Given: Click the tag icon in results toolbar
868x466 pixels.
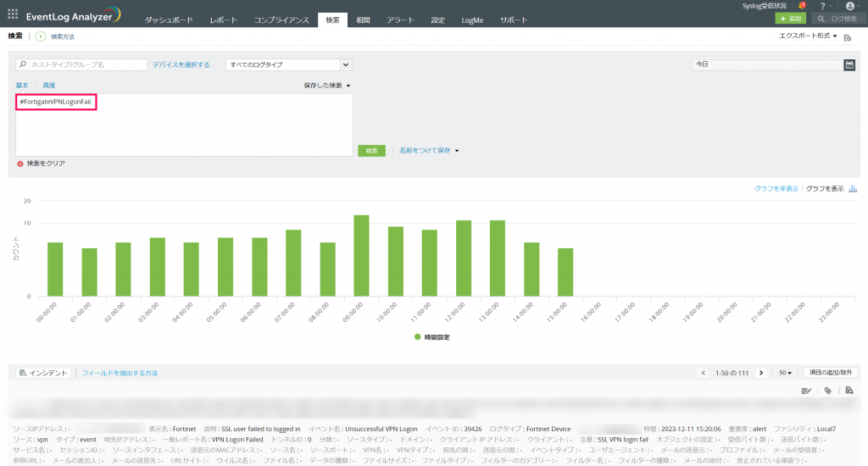Looking at the screenshot, I should (x=828, y=391).
